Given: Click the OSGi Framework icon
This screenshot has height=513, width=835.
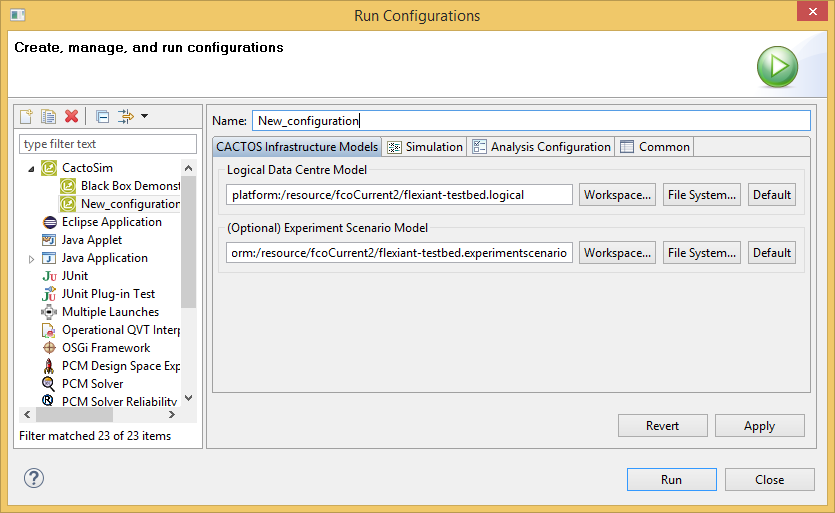Looking at the screenshot, I should tap(49, 348).
